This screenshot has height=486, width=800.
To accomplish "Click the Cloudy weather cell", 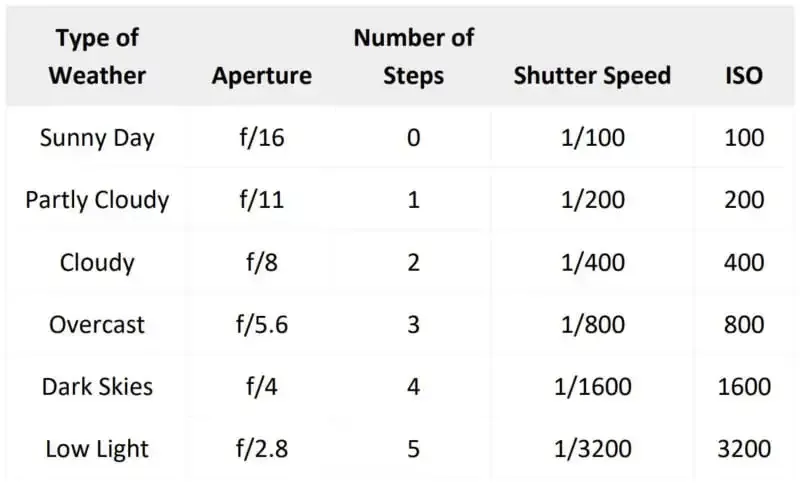I will coord(97,262).
